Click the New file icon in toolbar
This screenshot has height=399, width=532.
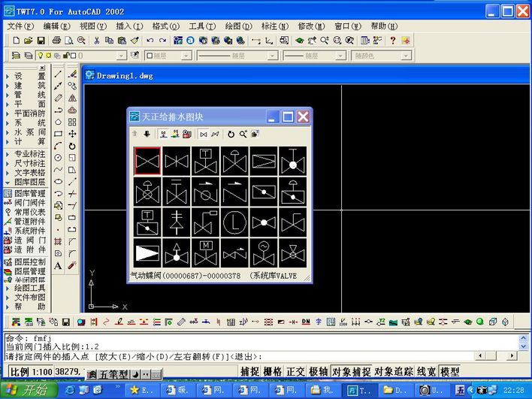pyautogui.click(x=16, y=41)
